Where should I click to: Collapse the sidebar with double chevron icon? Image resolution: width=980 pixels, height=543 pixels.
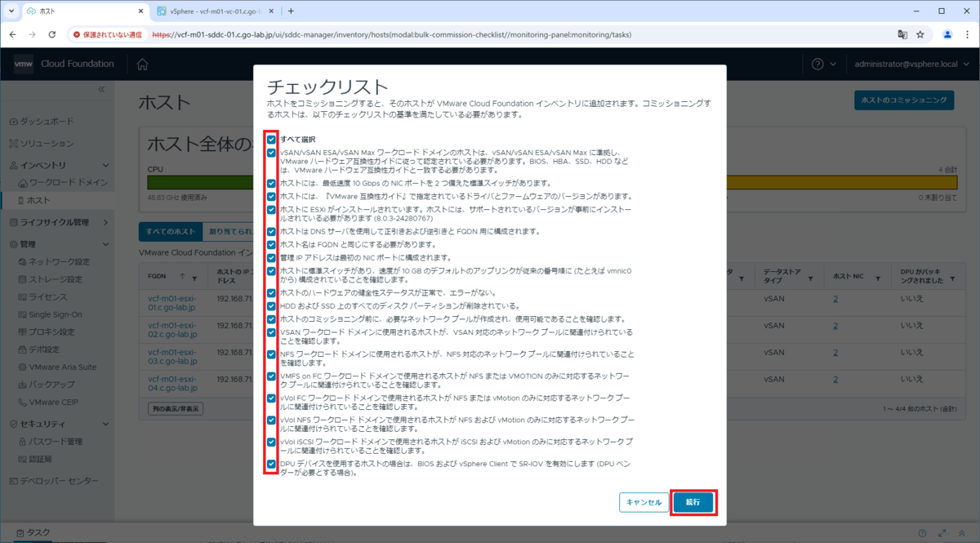pos(102,89)
